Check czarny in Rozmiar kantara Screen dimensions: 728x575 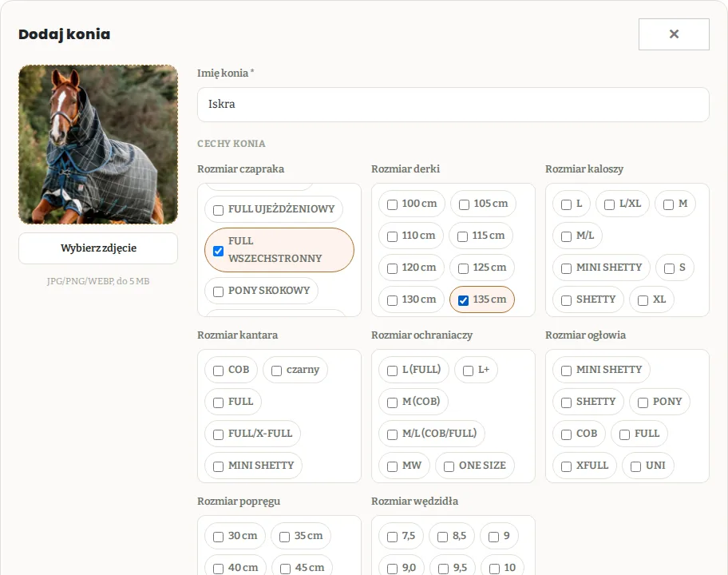[x=277, y=371]
